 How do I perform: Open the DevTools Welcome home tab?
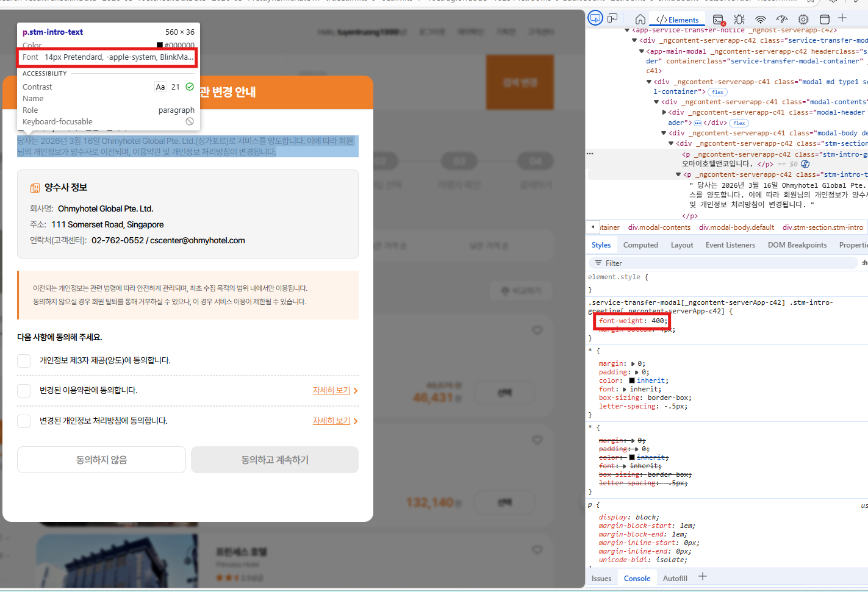(640, 20)
